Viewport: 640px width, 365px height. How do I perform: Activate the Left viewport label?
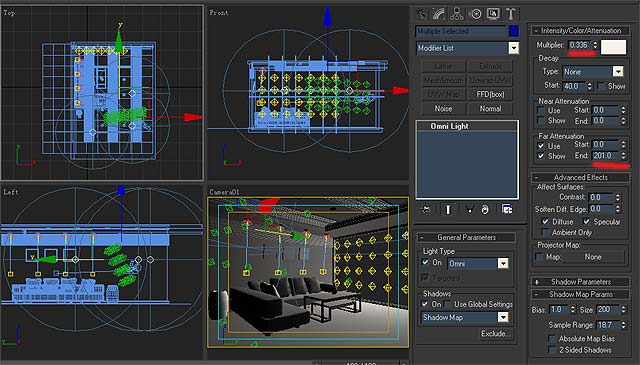(11, 192)
